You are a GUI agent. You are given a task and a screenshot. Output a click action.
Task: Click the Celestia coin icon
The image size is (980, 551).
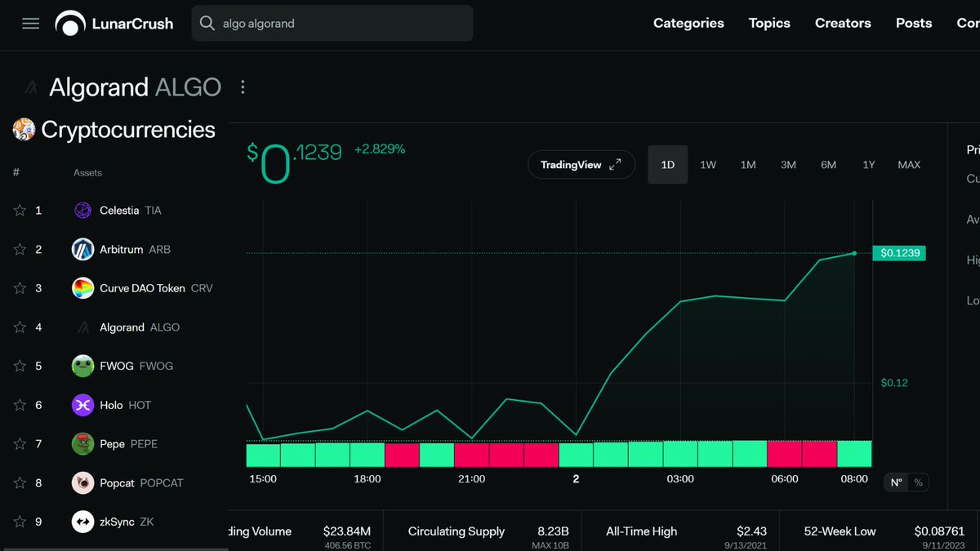(83, 211)
